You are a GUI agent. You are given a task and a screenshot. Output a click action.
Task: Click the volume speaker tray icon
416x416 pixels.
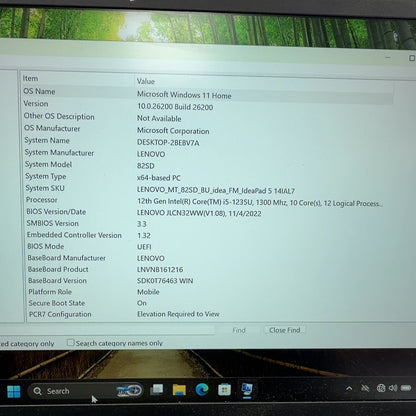click(393, 388)
